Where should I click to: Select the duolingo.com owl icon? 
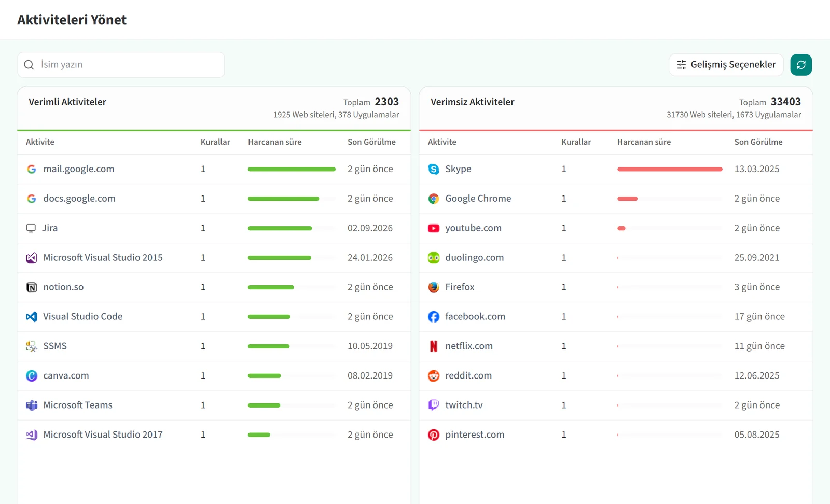(x=434, y=258)
